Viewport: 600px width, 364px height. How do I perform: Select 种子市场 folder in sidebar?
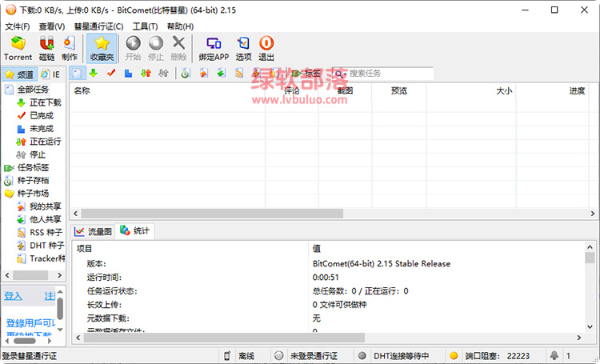(x=33, y=194)
